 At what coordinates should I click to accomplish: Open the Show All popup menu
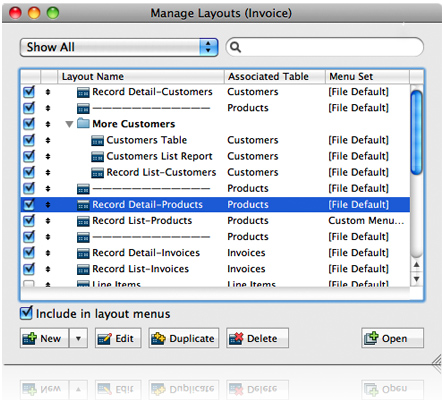tap(119, 47)
